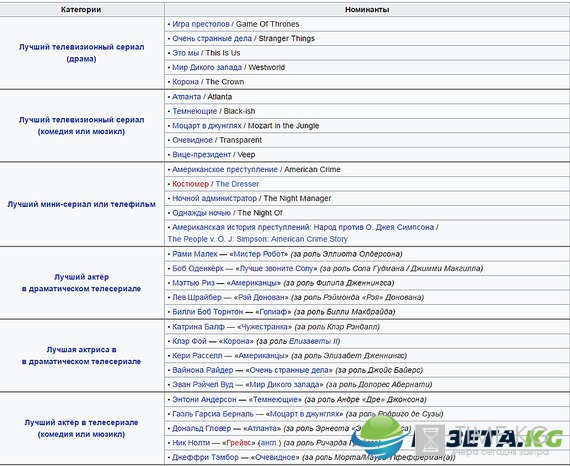Image resolution: width=570 pixels, height=466 pixels.
Task: Click the 'Категории' column header
Action: click(x=81, y=9)
